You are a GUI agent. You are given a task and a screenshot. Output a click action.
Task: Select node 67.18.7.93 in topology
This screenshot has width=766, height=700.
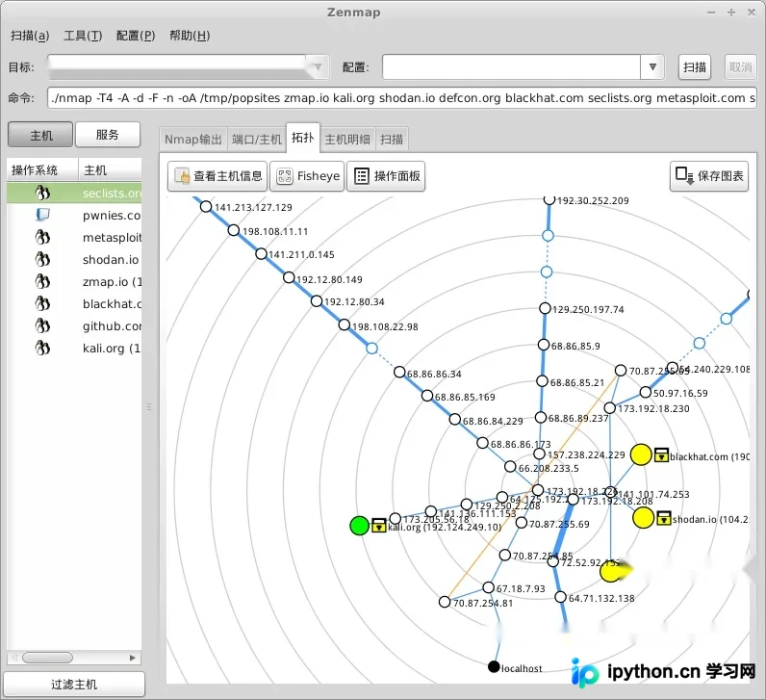click(x=489, y=587)
